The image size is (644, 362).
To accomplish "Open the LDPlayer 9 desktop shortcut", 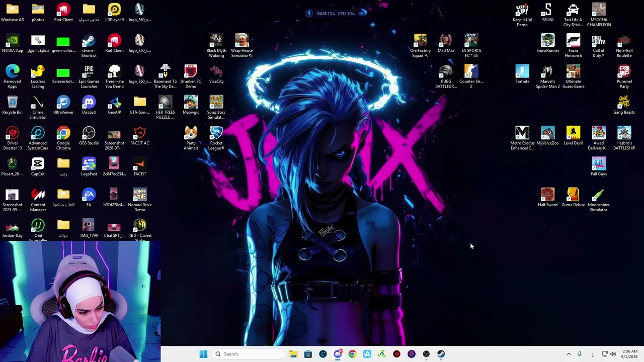I will (114, 13).
